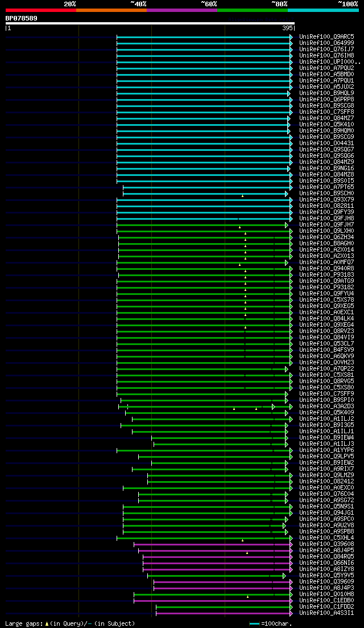Select the UniRef100_A4S3I1 entry

point(326,613)
